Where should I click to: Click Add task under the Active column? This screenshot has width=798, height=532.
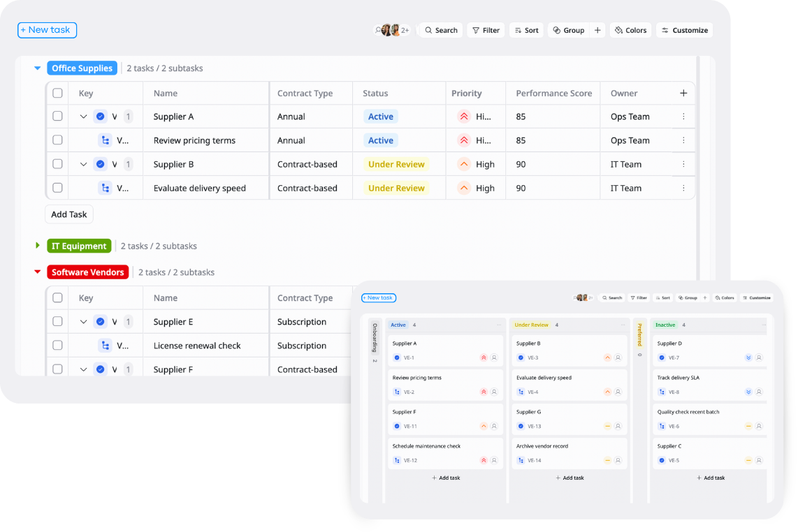[446, 478]
